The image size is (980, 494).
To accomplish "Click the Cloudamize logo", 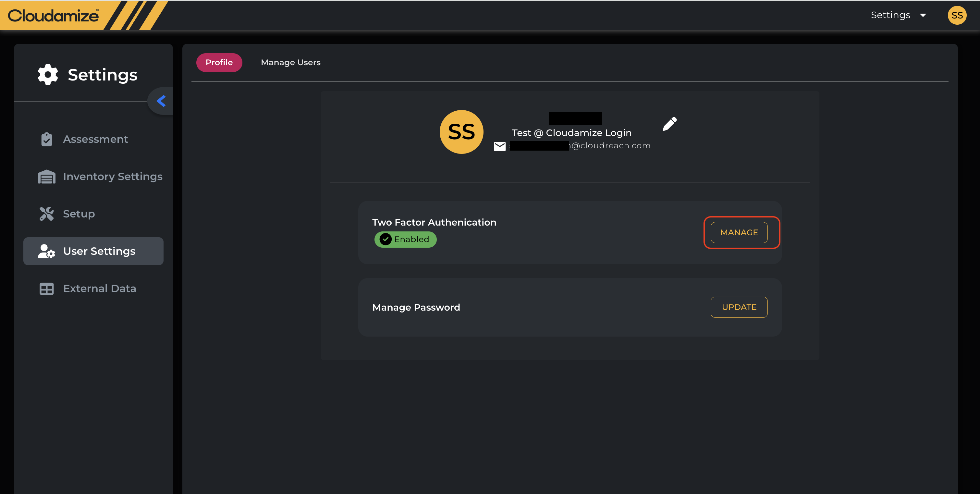I will pos(53,16).
